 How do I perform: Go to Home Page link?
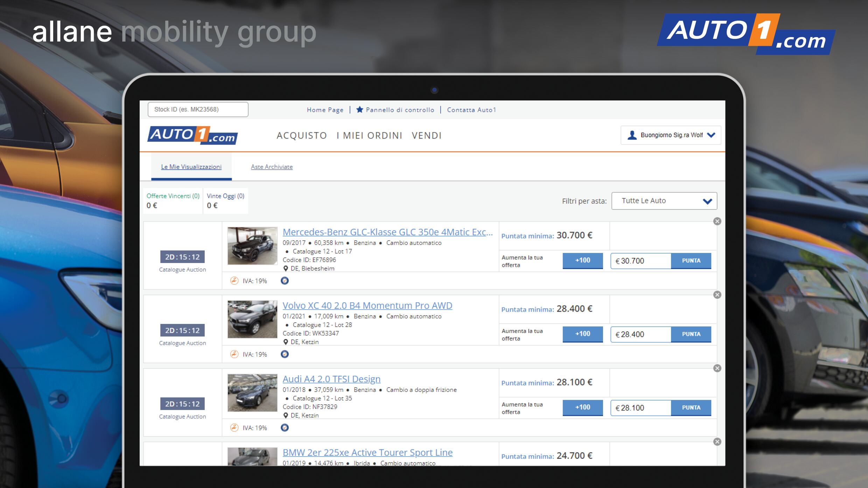325,110
